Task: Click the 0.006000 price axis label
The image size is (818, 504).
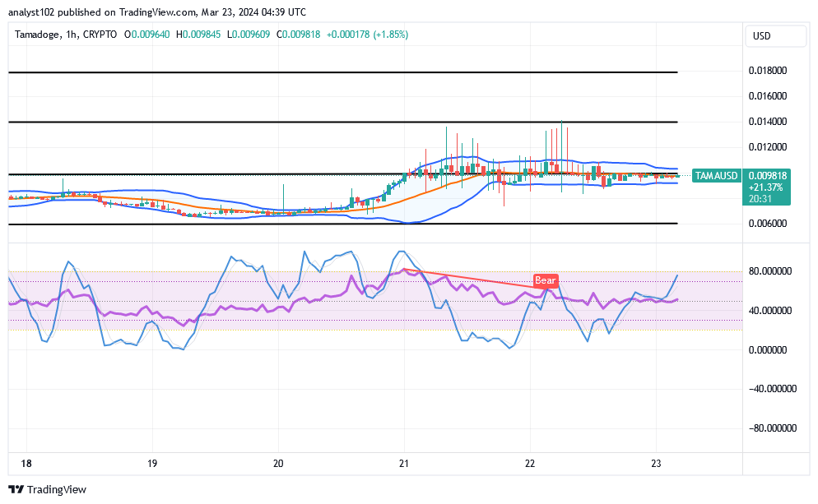Action: click(x=768, y=224)
